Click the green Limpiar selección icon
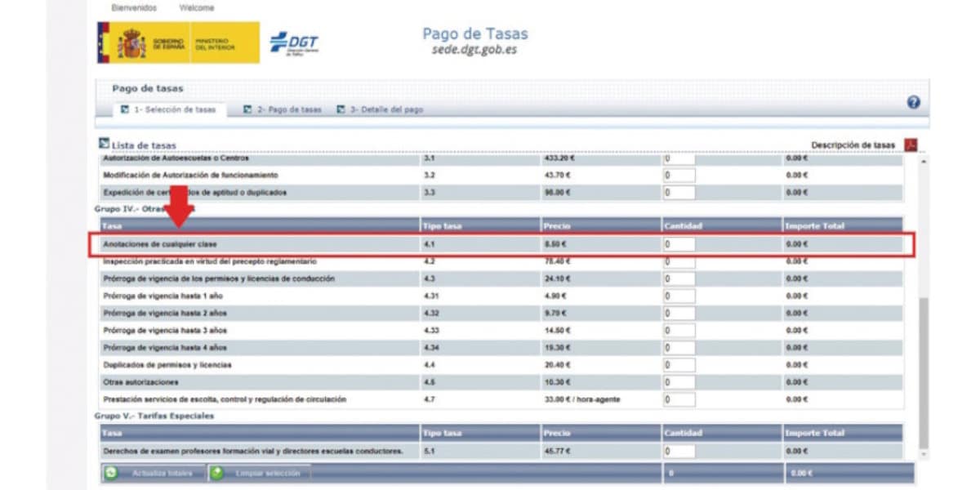980x490 pixels. pos(216,473)
